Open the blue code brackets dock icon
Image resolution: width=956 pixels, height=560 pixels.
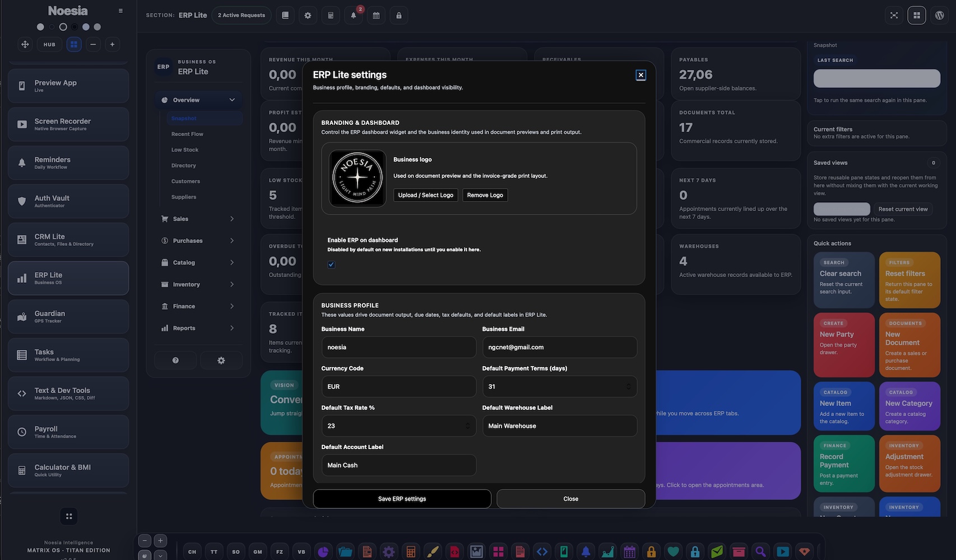pyautogui.click(x=542, y=552)
